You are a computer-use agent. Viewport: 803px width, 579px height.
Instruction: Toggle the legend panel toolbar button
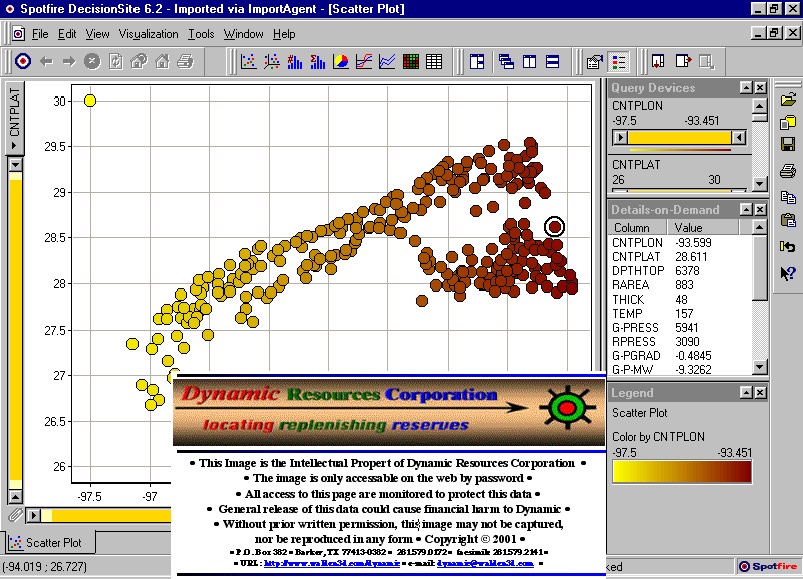coord(619,62)
